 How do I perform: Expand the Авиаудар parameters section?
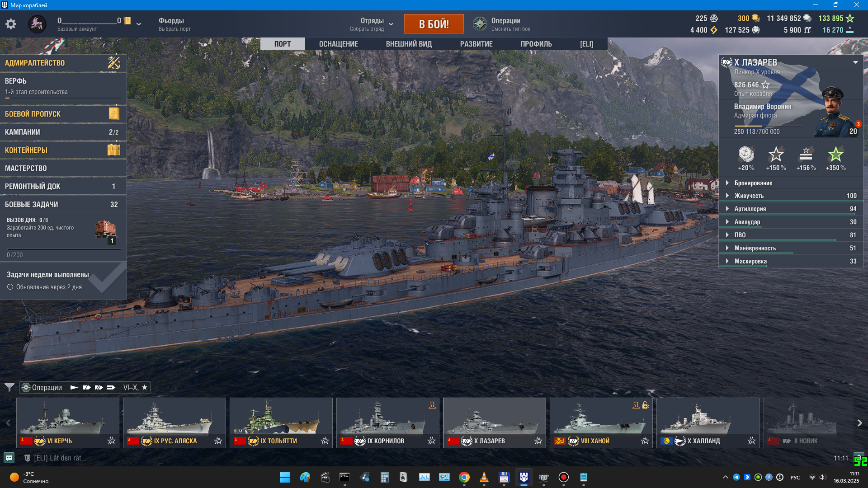(x=791, y=222)
